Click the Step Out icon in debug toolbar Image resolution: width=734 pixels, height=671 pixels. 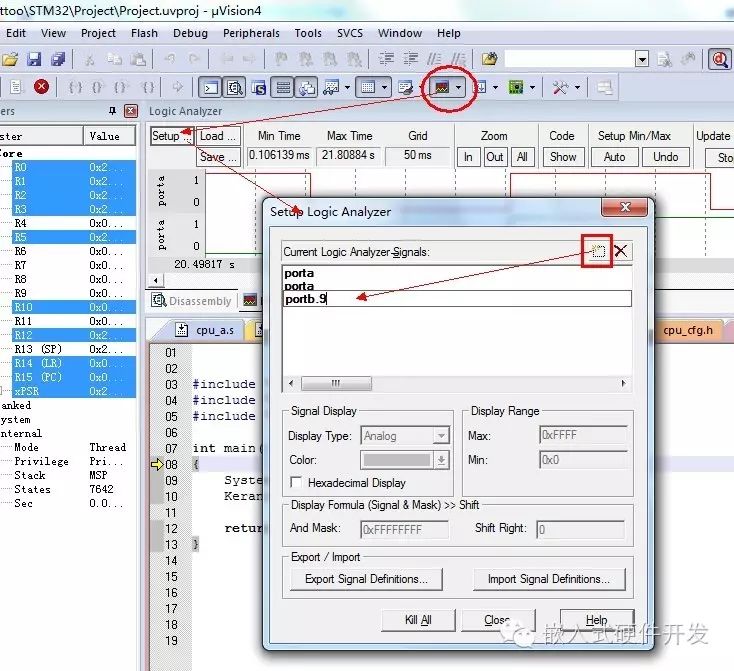pyautogui.click(x=121, y=87)
